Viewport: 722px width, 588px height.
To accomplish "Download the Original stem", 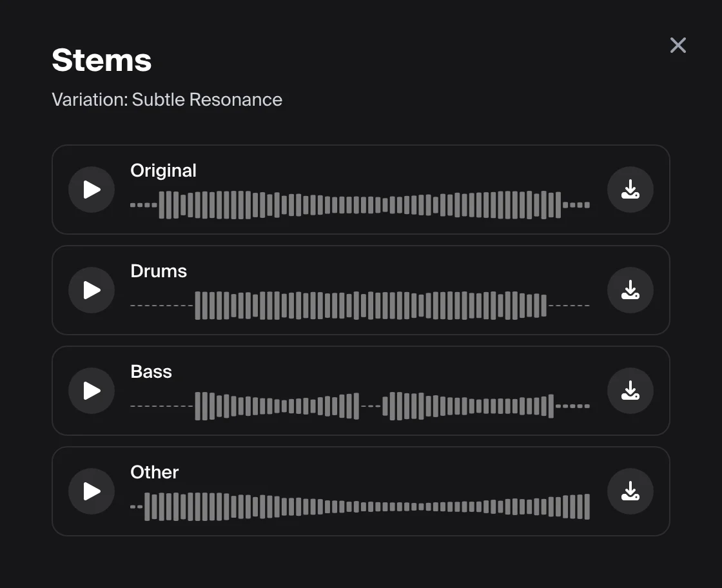I will click(x=630, y=190).
